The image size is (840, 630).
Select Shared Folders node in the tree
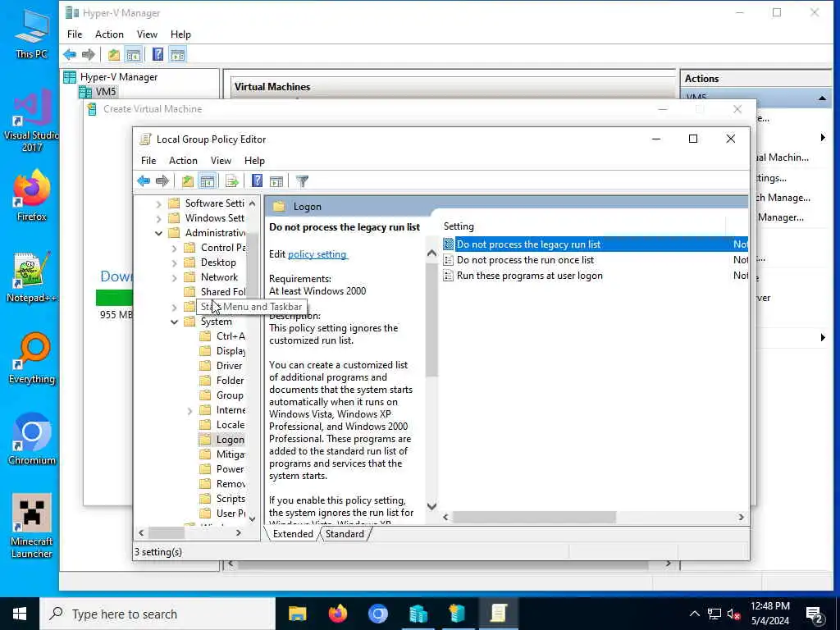click(223, 292)
